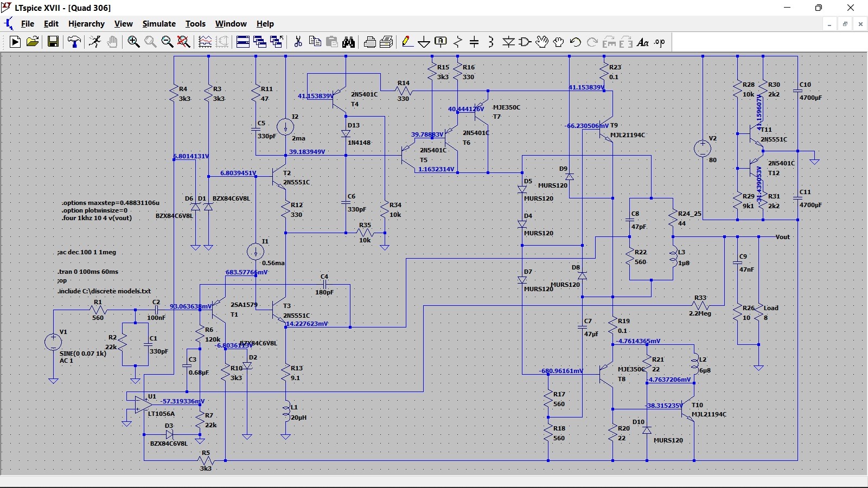Click the LT1056A op-amp label
Image resolution: width=868 pixels, height=488 pixels.
(x=162, y=414)
